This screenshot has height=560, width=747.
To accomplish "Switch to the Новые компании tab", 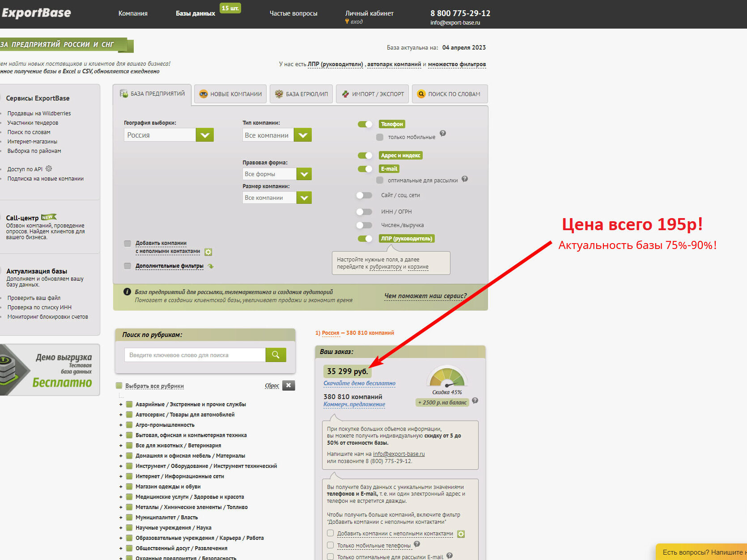I will (231, 94).
